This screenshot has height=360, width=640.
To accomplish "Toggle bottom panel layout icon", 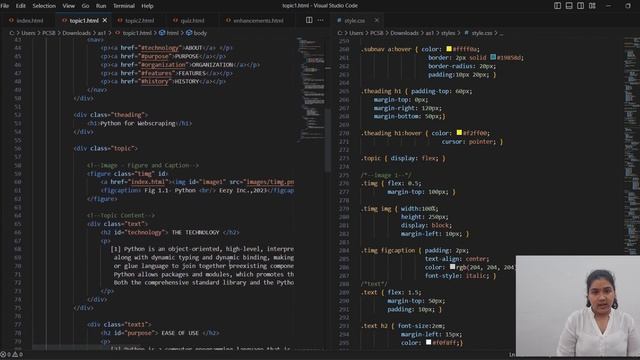I will click(569, 6).
